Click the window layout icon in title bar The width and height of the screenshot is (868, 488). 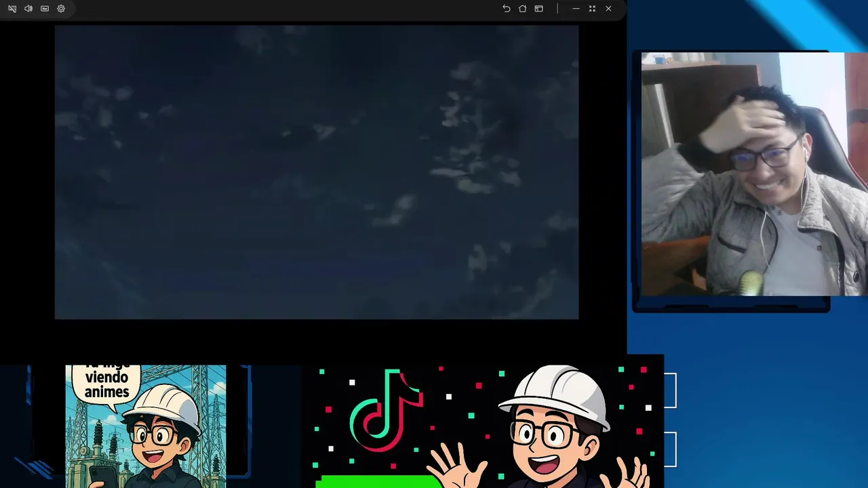pyautogui.click(x=538, y=9)
